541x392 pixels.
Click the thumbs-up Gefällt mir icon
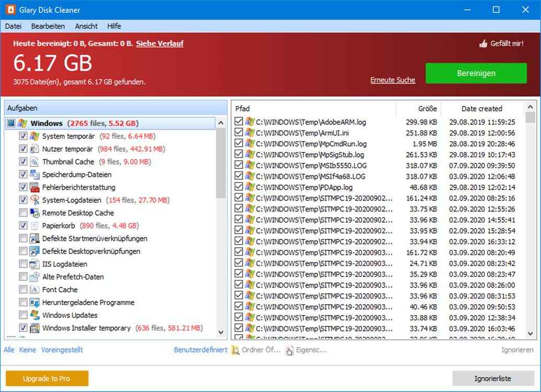point(483,43)
